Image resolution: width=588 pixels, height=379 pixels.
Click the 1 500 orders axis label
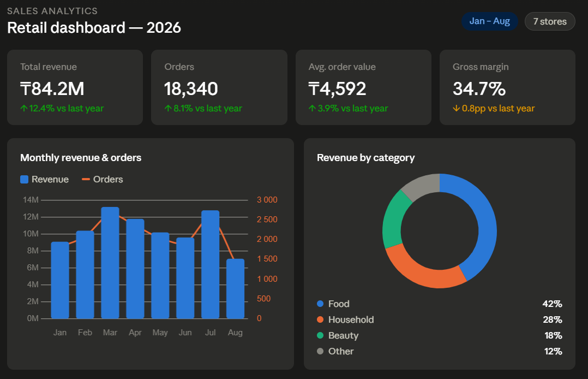[x=267, y=259]
